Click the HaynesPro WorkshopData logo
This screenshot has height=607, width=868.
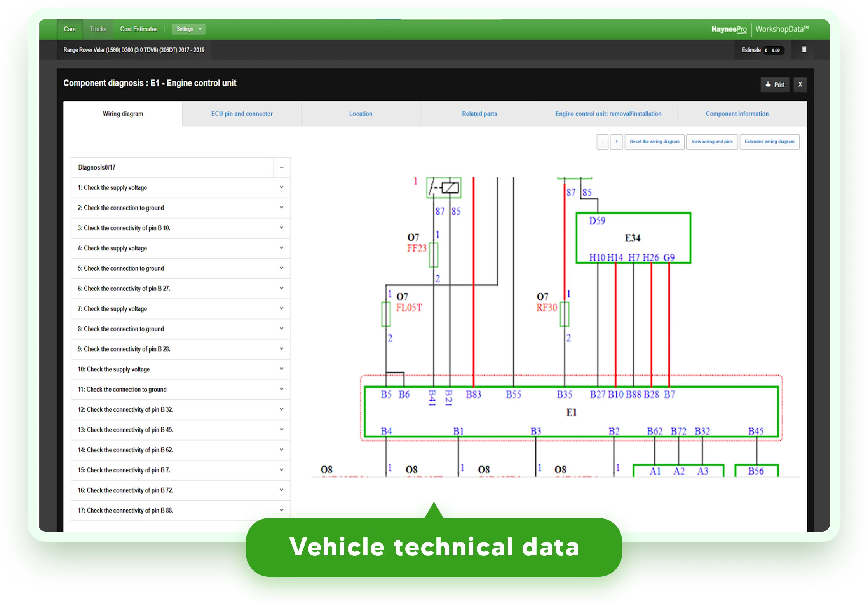(760, 29)
